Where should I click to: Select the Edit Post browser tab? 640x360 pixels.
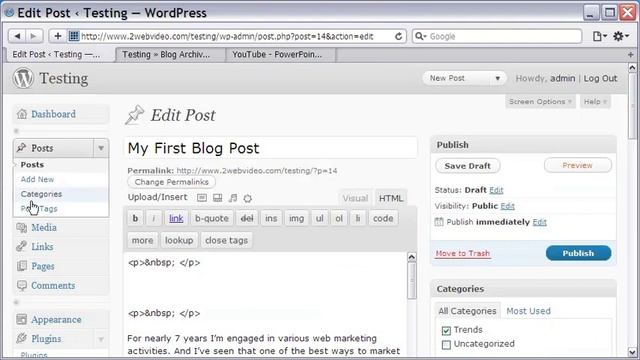click(x=60, y=55)
